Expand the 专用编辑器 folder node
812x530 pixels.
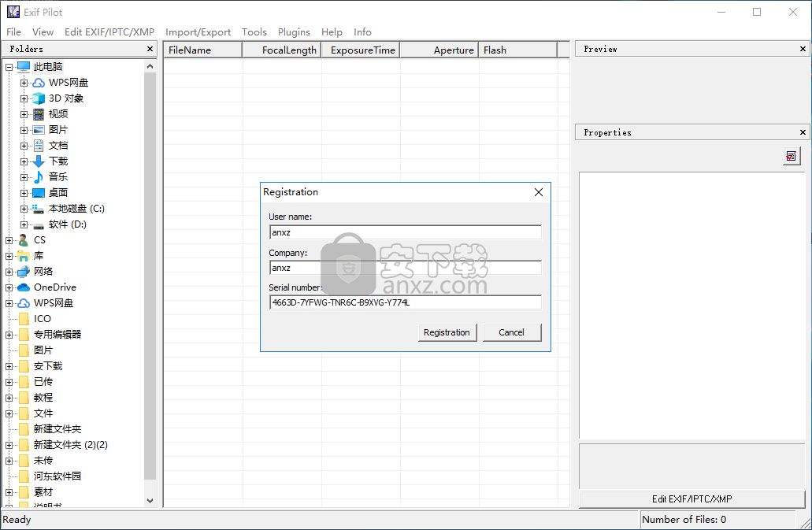[x=9, y=335]
